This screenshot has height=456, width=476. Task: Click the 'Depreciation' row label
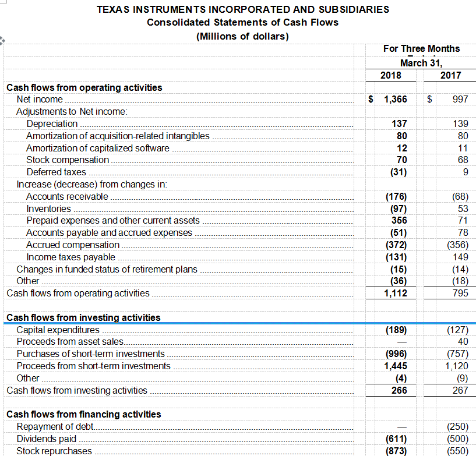(x=52, y=124)
